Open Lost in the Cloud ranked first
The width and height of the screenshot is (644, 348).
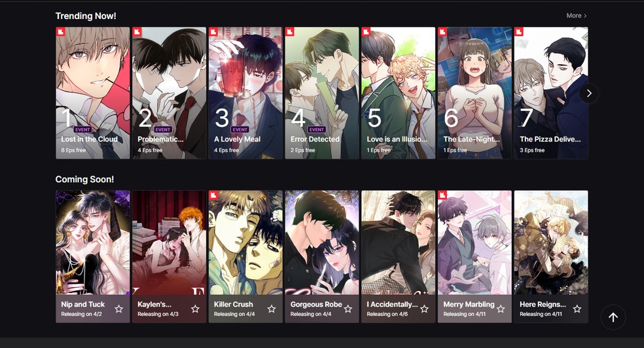[93, 93]
